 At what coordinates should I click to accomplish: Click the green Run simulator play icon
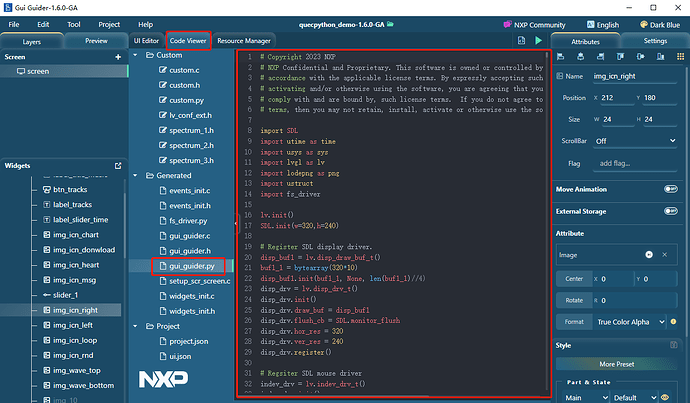coord(538,41)
